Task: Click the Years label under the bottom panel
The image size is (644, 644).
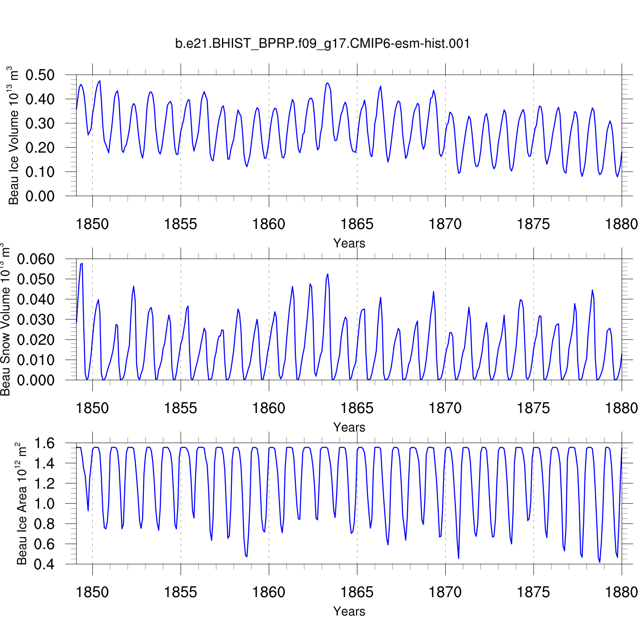Action: 349,611
